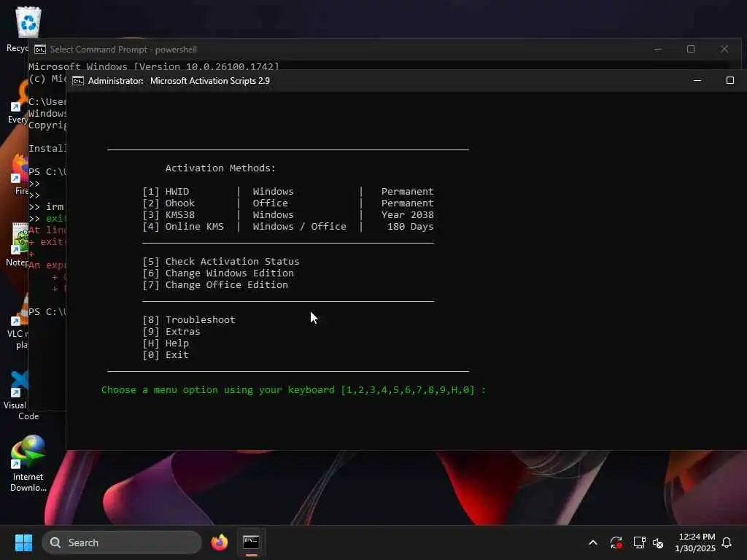The image size is (747, 560).
Task: Click the [4] Online KMS option text
Action: point(183,227)
